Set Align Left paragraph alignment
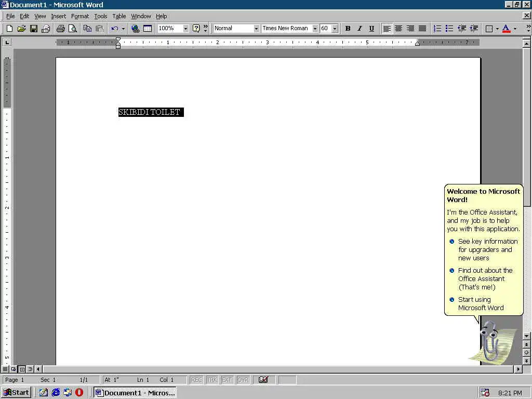Screen dimensions: 532x399 [x=387, y=29]
